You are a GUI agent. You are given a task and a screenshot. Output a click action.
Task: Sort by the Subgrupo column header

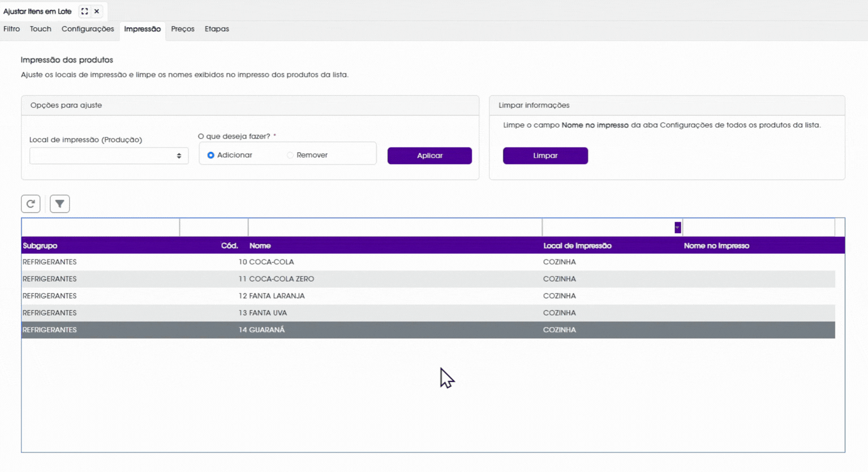(40, 245)
